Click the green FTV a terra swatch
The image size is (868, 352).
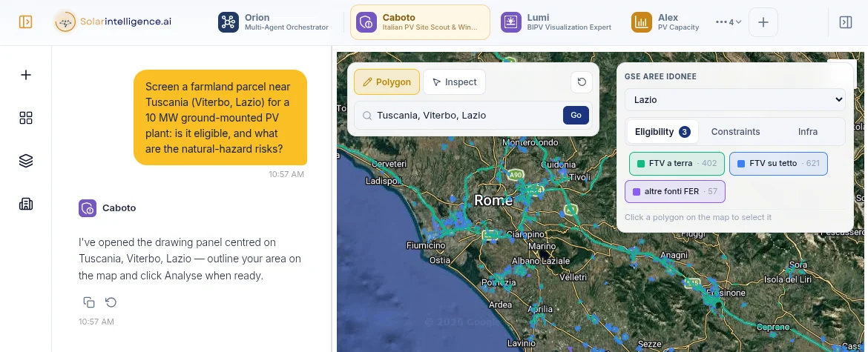pyautogui.click(x=641, y=164)
